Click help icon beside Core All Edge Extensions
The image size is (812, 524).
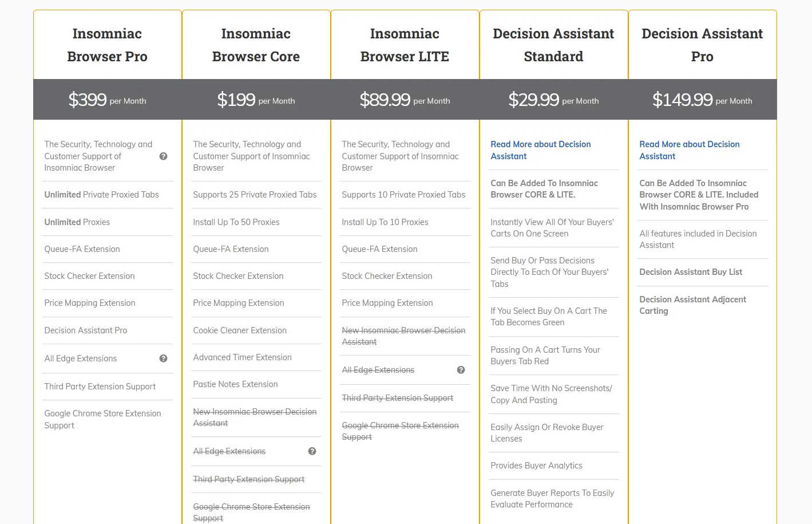point(312,451)
